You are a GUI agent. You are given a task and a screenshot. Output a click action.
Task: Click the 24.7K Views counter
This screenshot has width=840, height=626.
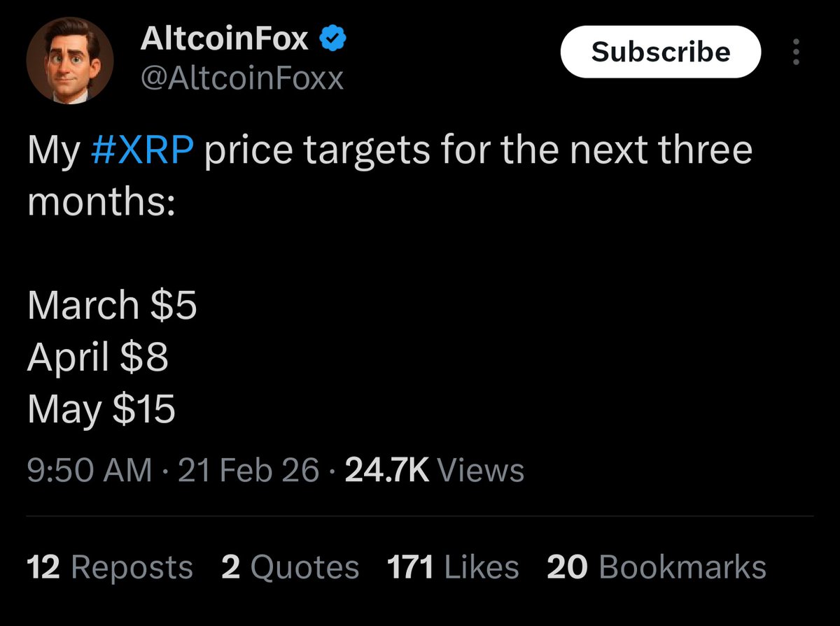pyautogui.click(x=435, y=470)
